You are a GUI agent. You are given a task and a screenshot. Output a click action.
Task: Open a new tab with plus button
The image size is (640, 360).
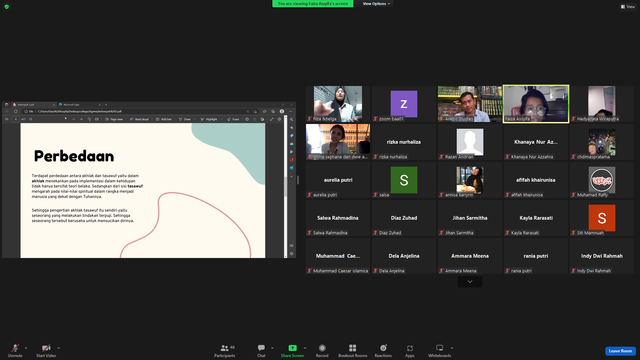coord(106,105)
